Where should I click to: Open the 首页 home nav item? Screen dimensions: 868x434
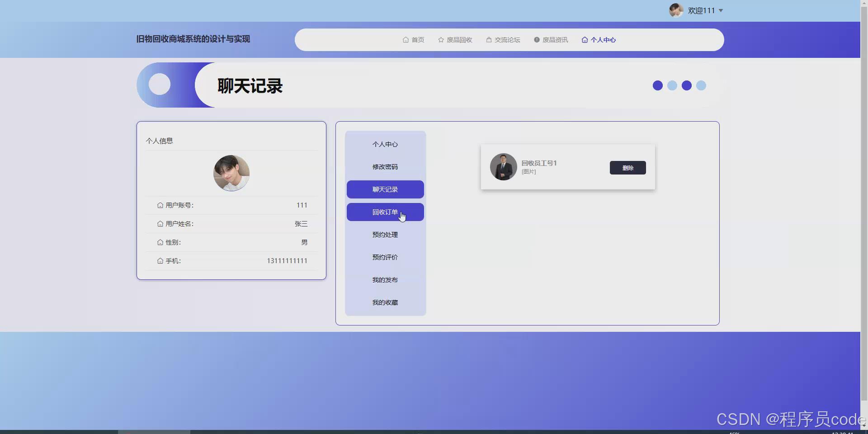413,40
